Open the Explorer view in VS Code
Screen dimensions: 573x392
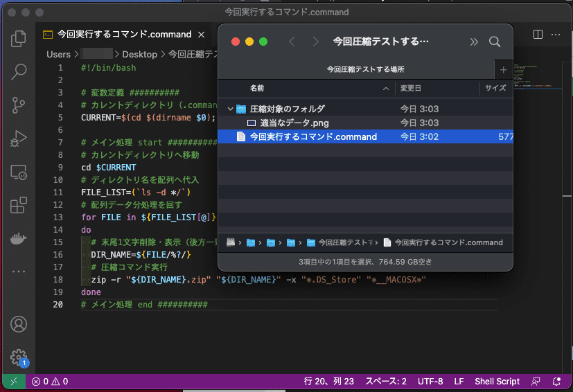[x=18, y=38]
